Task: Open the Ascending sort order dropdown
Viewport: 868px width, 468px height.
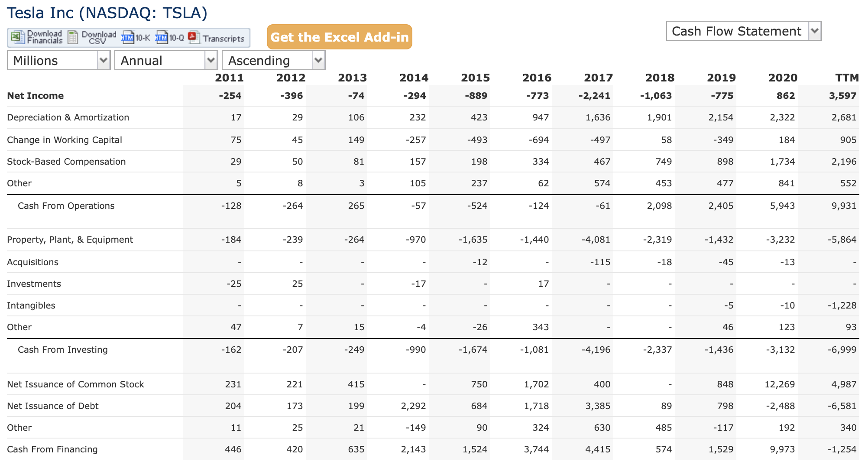Action: pos(274,61)
